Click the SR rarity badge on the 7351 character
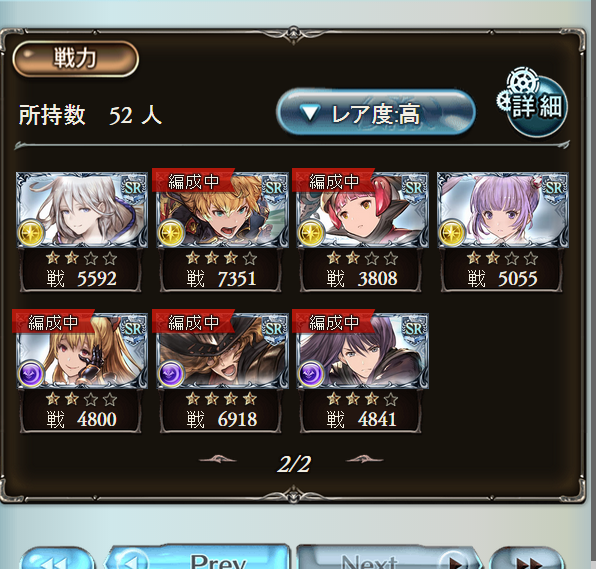 pos(274,188)
